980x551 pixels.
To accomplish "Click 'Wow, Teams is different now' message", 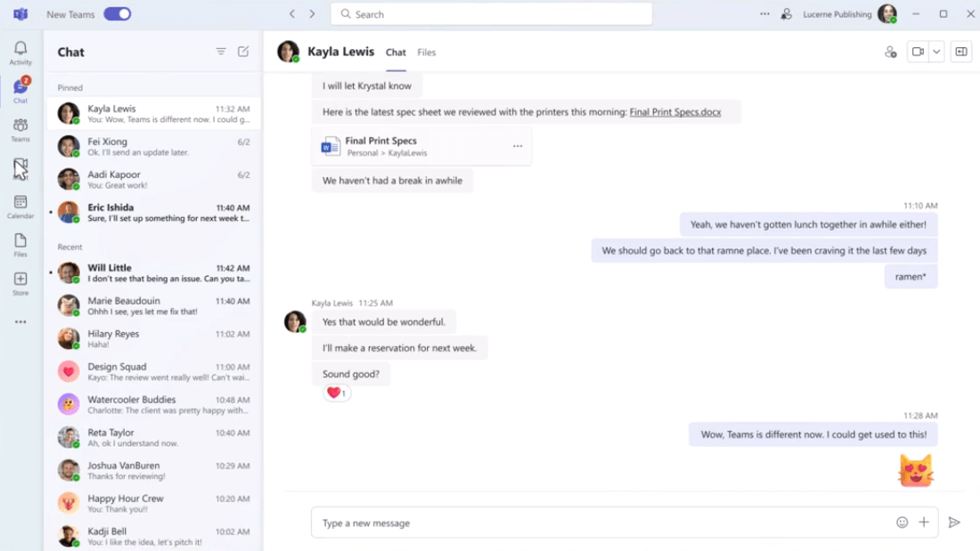I will [813, 434].
